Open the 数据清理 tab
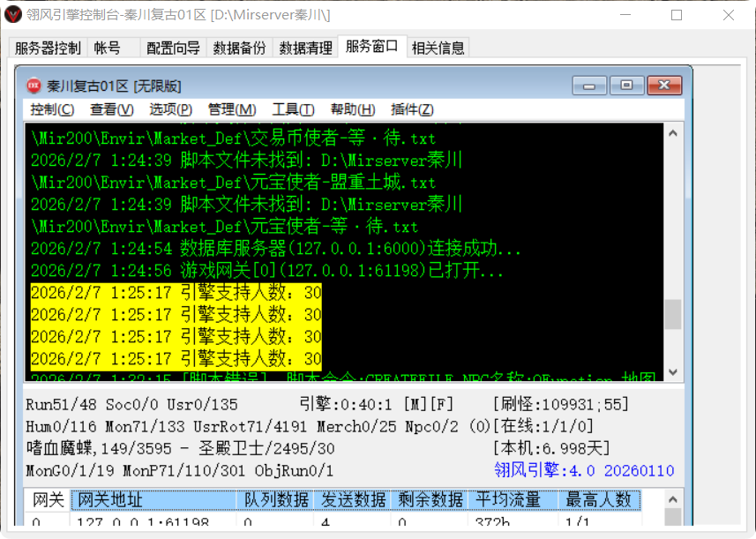 (x=307, y=48)
